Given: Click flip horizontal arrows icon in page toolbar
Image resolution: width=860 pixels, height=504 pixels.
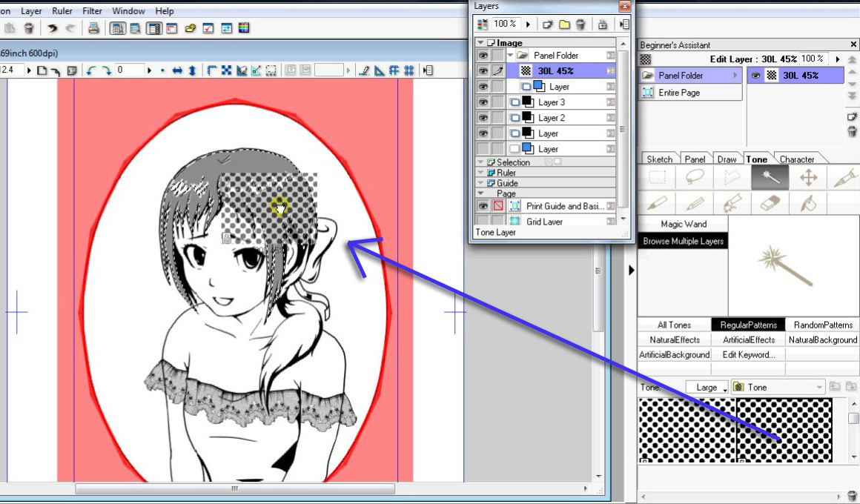Looking at the screenshot, I should (x=177, y=70).
